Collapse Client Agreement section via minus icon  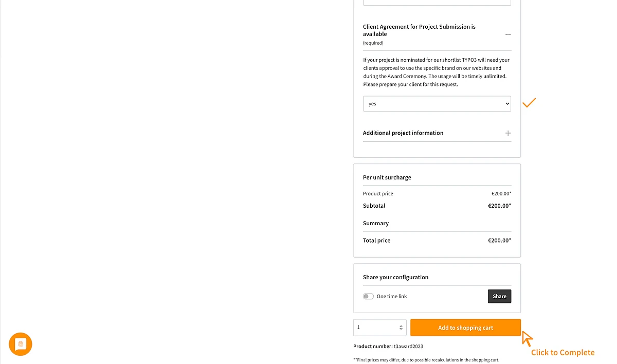click(x=508, y=34)
